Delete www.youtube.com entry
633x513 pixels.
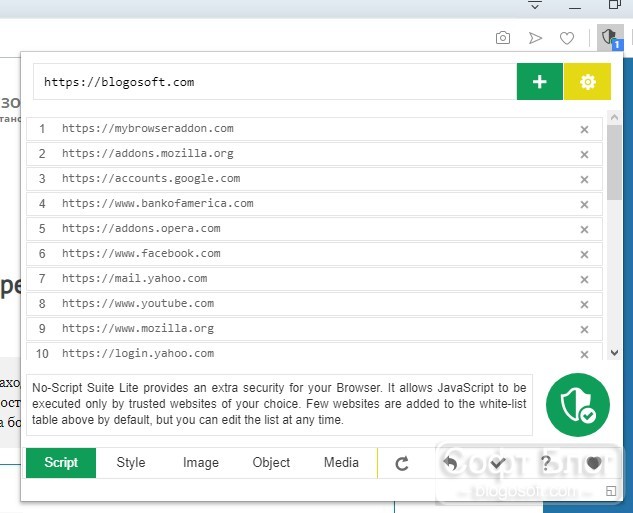click(584, 305)
